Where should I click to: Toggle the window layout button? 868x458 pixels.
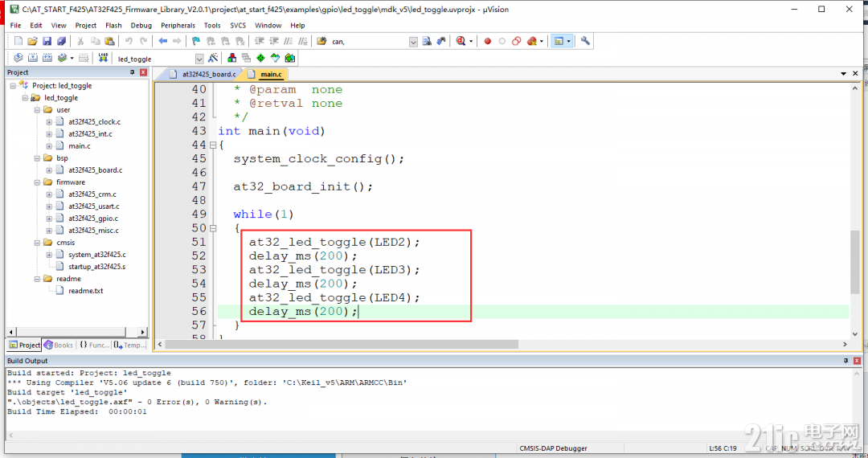pos(559,41)
